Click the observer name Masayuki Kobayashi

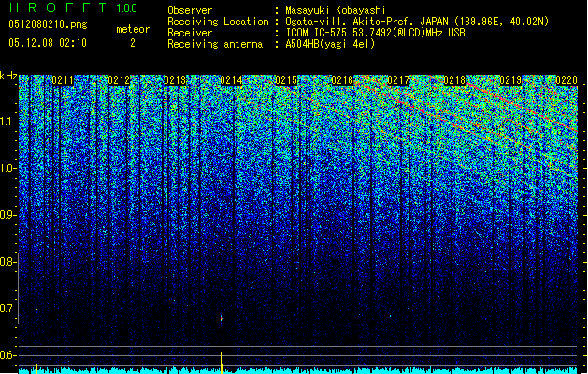(x=336, y=10)
